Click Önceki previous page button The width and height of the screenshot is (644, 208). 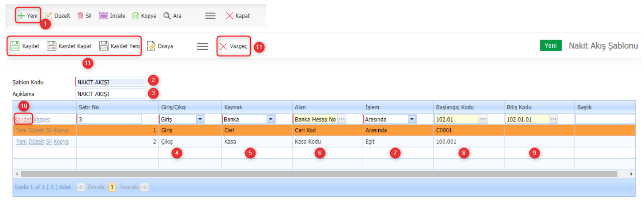pyautogui.click(x=91, y=187)
